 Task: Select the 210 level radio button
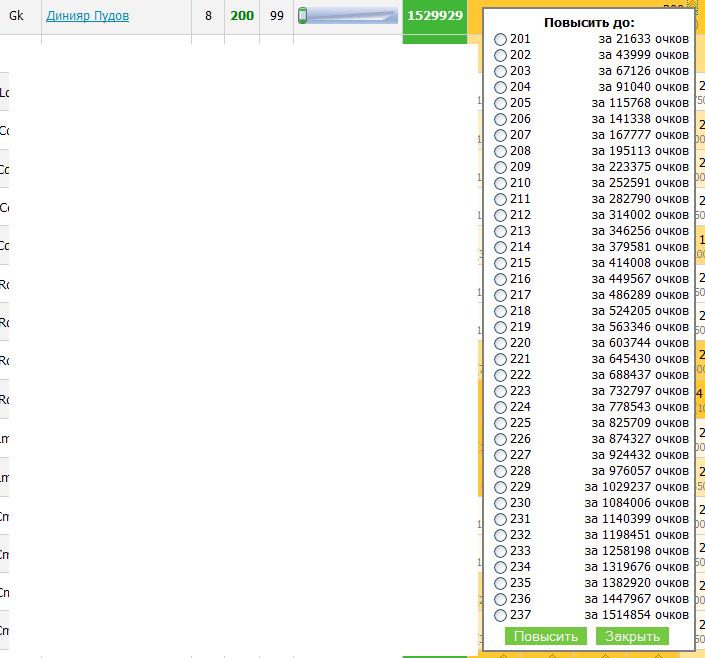(x=500, y=183)
